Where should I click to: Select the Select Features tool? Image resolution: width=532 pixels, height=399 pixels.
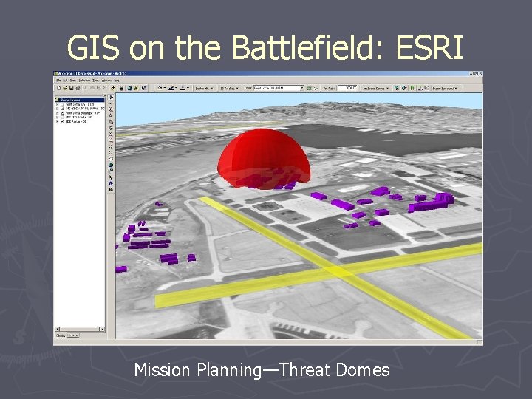point(111,171)
